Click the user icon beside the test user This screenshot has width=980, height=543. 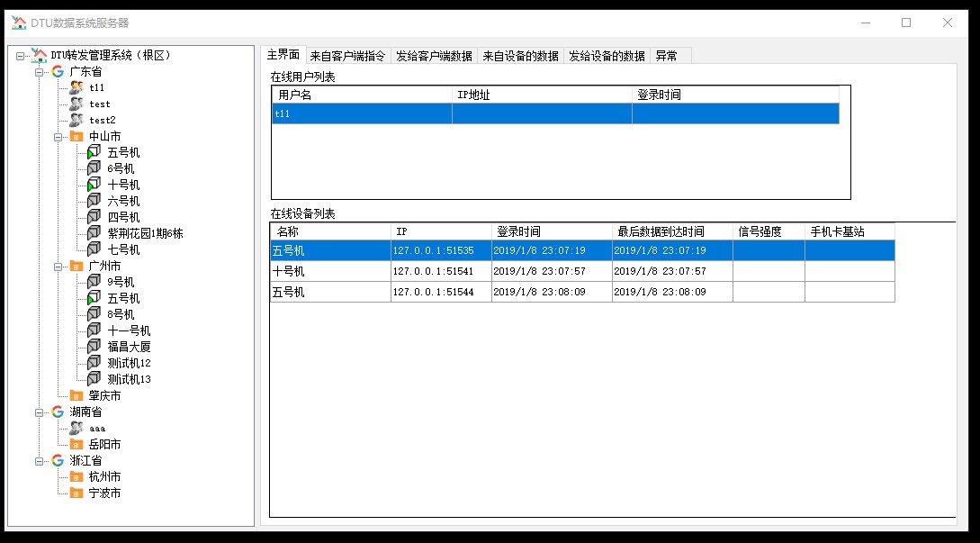[76, 104]
